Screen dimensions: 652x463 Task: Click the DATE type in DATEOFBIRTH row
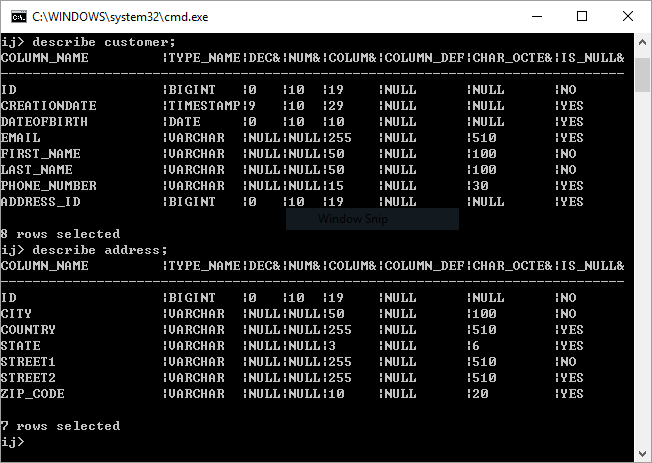point(185,122)
